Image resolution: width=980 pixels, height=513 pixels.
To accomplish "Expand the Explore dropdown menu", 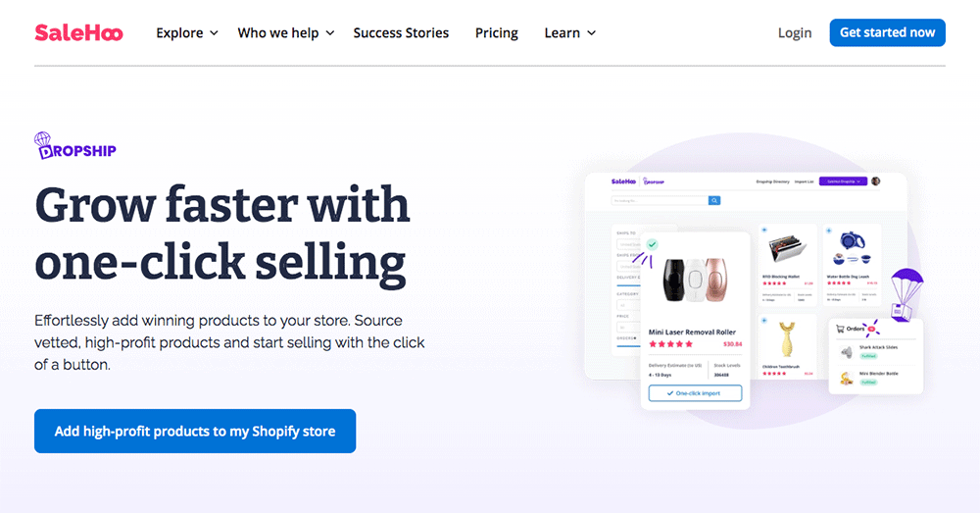I will point(186,32).
